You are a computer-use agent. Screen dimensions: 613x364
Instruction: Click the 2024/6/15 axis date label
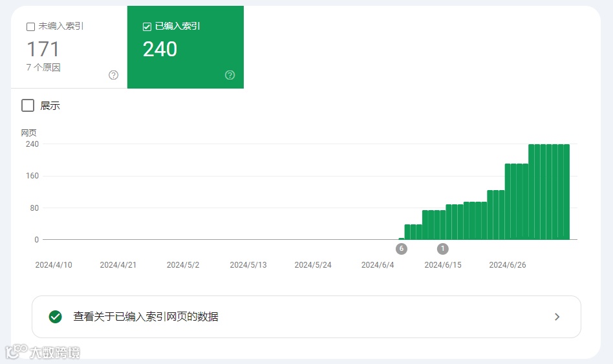tap(443, 265)
